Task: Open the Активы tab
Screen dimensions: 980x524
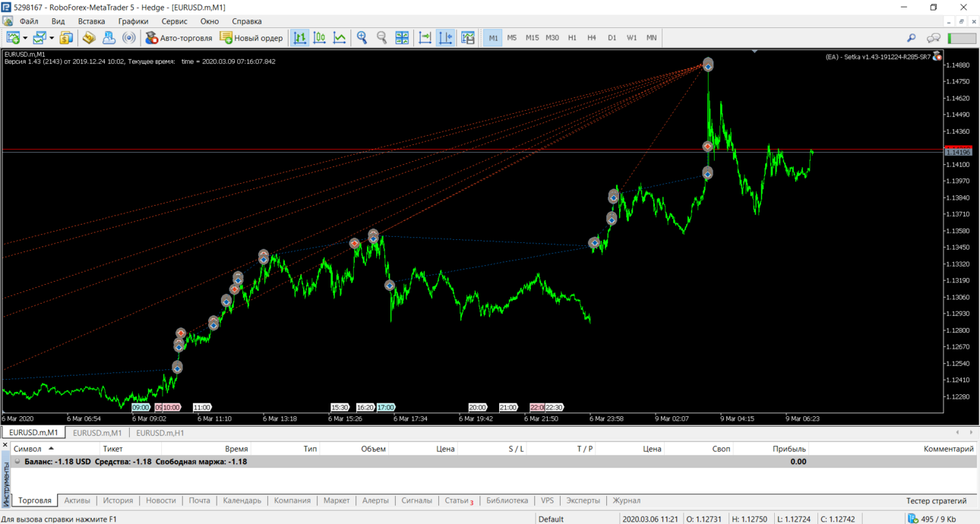Action: [x=77, y=500]
